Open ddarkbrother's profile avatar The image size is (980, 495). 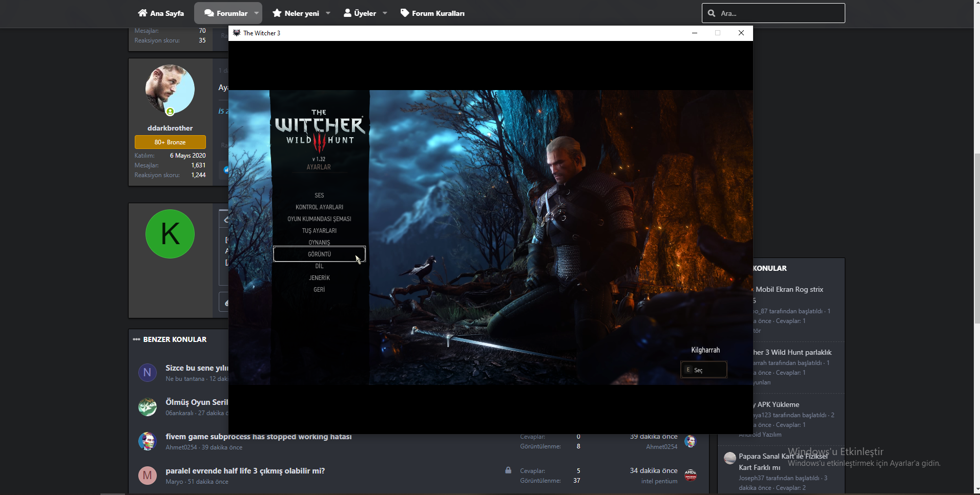[170, 90]
